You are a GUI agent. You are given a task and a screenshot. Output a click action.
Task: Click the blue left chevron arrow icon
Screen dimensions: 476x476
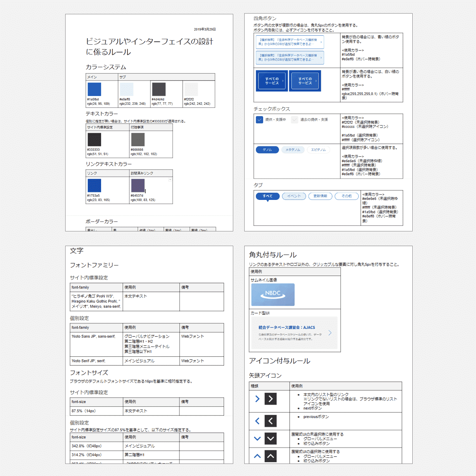click(257, 421)
